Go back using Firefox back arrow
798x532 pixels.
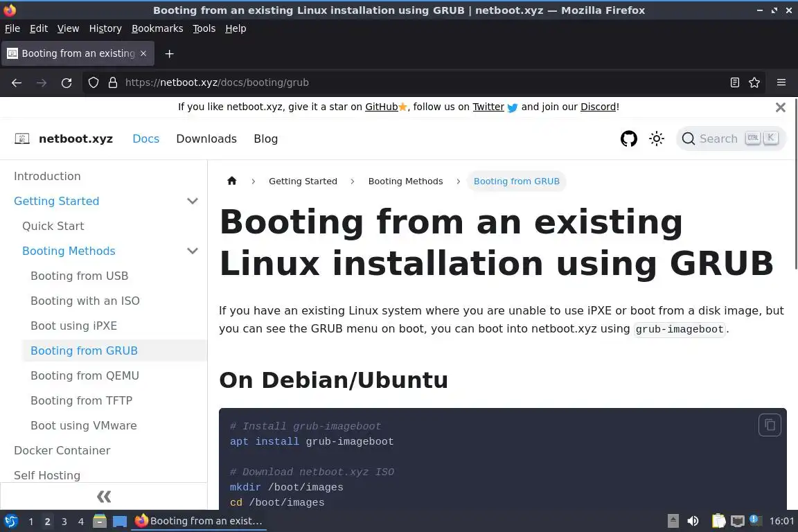(x=17, y=82)
